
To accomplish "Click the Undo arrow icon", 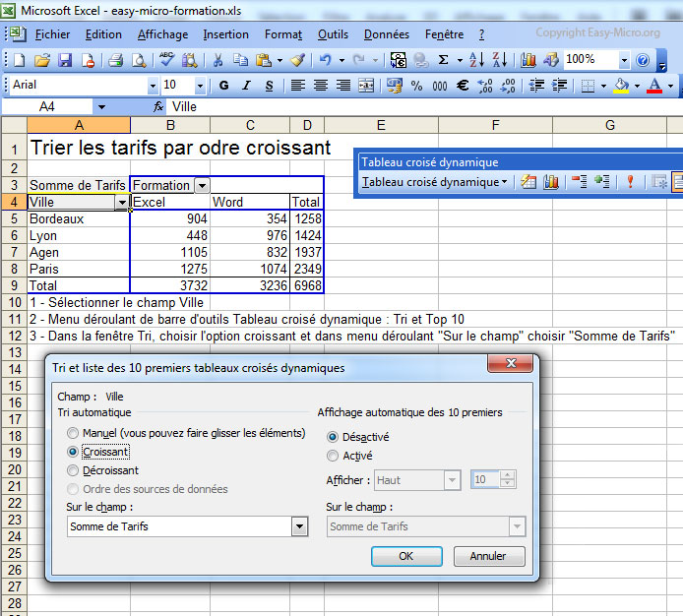I will point(326,60).
